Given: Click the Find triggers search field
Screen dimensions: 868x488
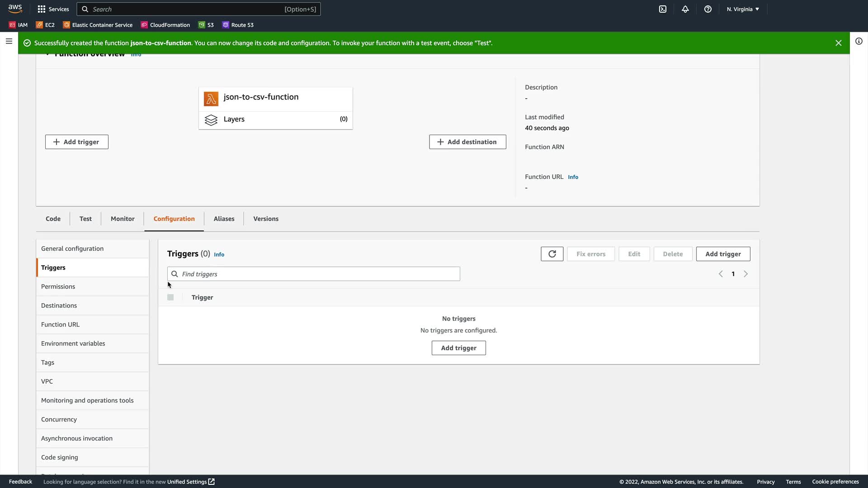Looking at the screenshot, I should click(314, 274).
